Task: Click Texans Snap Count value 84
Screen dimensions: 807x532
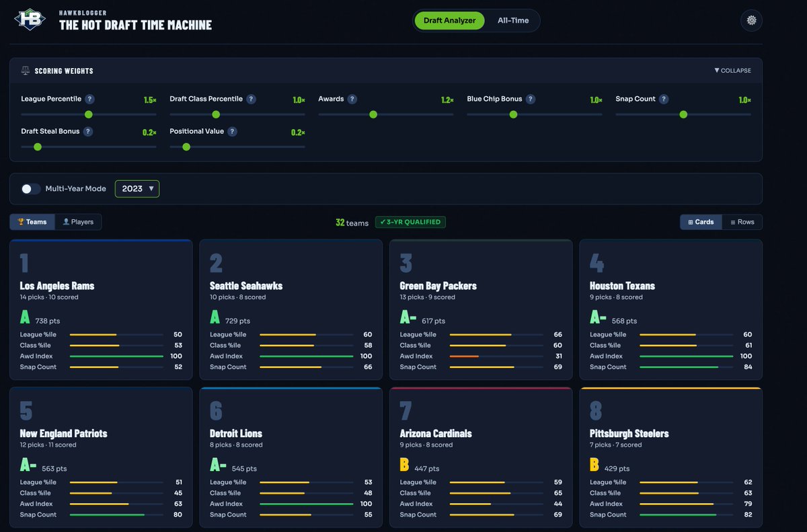Action: (747, 367)
